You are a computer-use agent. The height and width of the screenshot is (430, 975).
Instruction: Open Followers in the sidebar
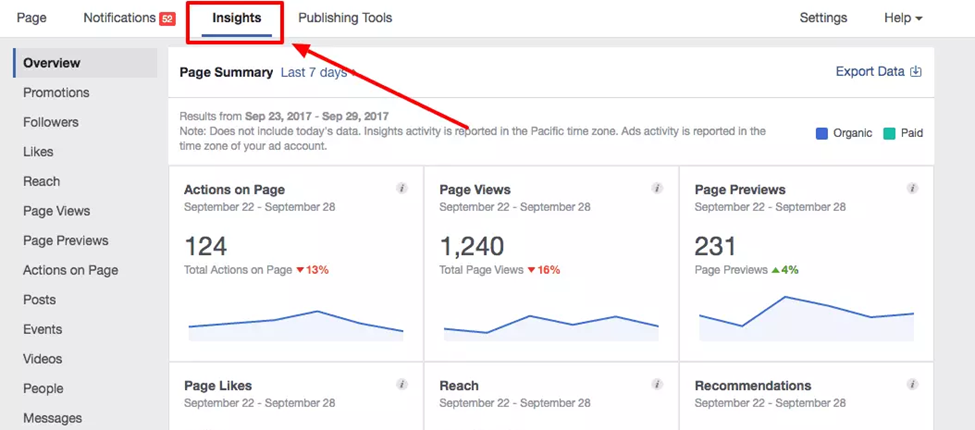tap(51, 122)
